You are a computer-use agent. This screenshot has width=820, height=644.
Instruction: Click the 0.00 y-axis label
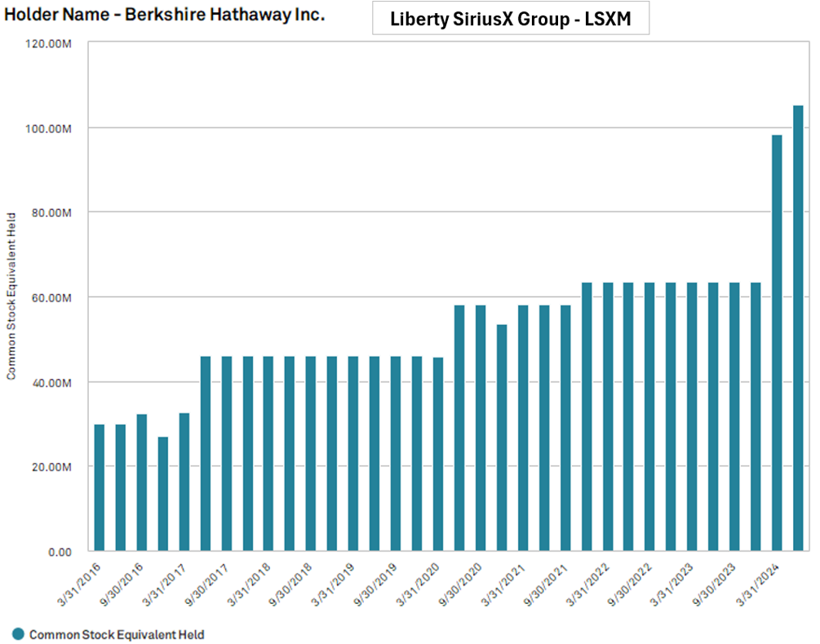[x=60, y=553]
